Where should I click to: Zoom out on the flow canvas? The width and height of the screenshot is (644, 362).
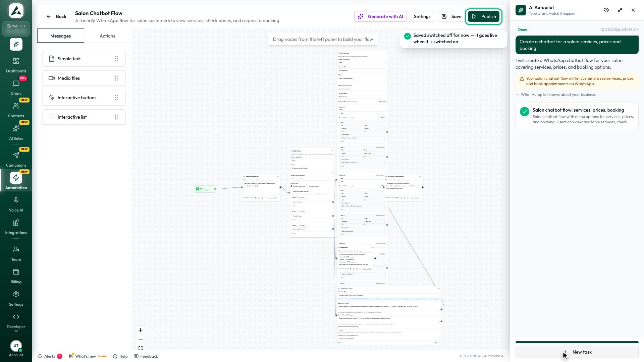(141, 339)
